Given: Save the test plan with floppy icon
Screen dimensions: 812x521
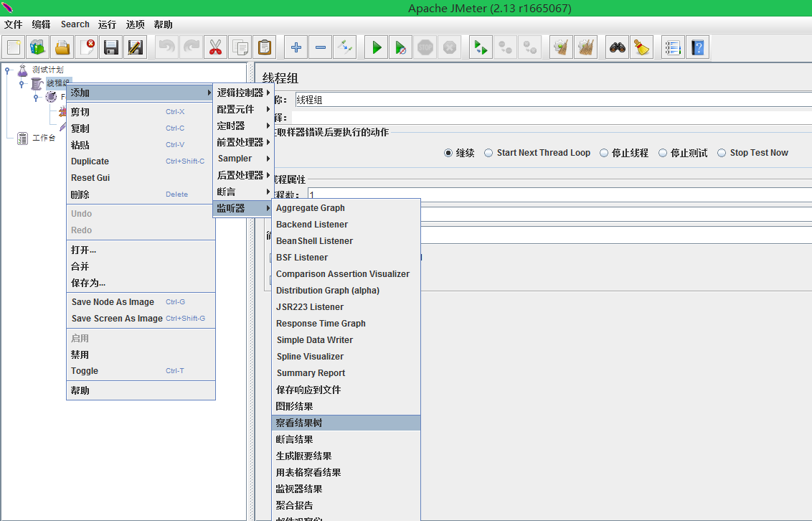Looking at the screenshot, I should click(x=110, y=47).
